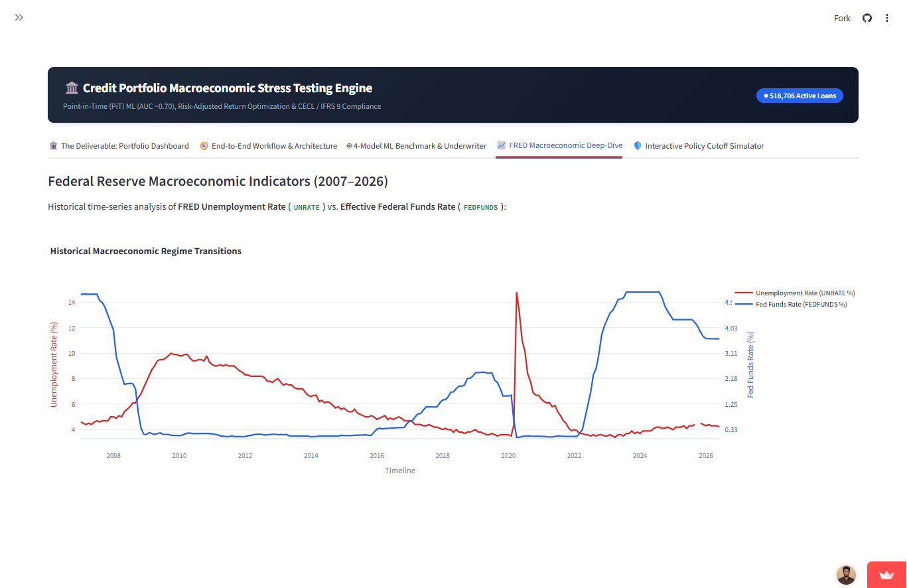Click the vertical Fed Funds Rate (%) axis title

751,364
